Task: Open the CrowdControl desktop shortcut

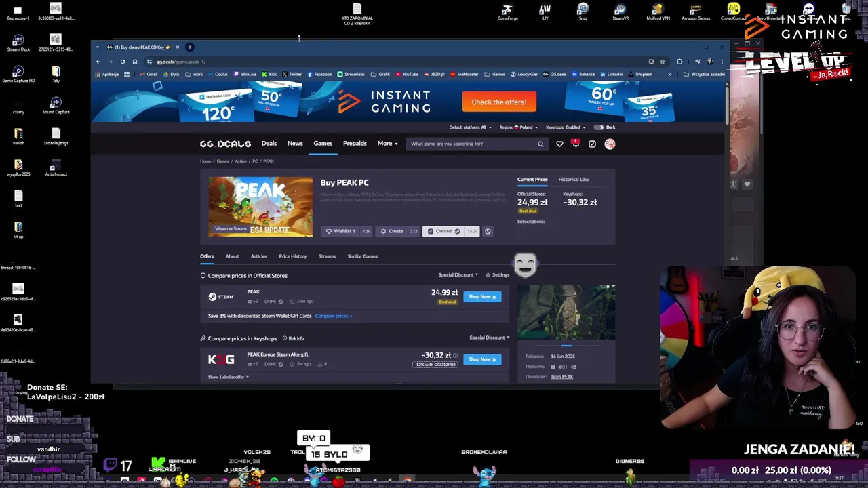Action: pos(733,12)
